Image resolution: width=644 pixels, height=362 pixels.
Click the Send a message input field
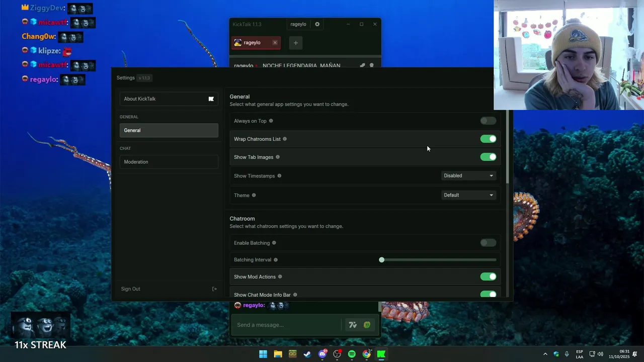pyautogui.click(x=286, y=325)
